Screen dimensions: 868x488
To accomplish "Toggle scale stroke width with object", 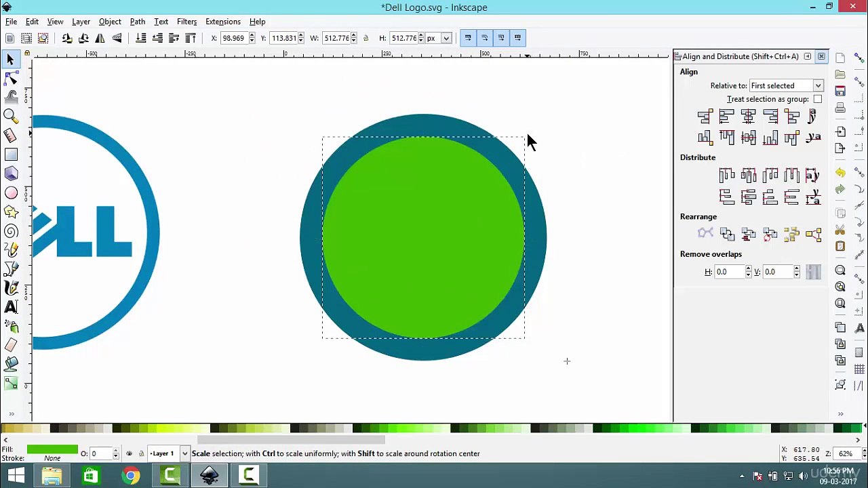I will [x=468, y=38].
